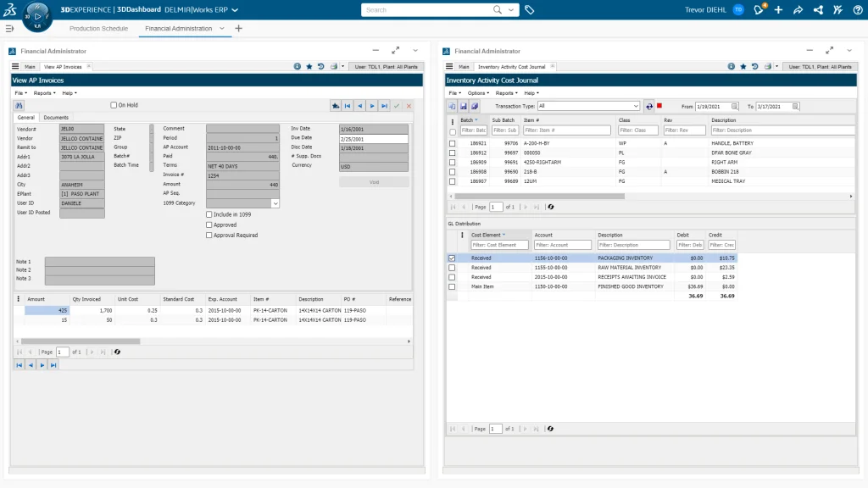Switch to the Production Schedule tab
The image size is (868, 488).
click(98, 28)
